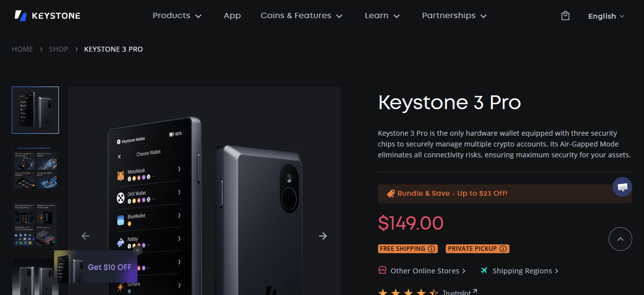Screen dimensions: 644x295
Task: Click the airplane icon beside Shipping Regions
Action: pyautogui.click(x=484, y=270)
